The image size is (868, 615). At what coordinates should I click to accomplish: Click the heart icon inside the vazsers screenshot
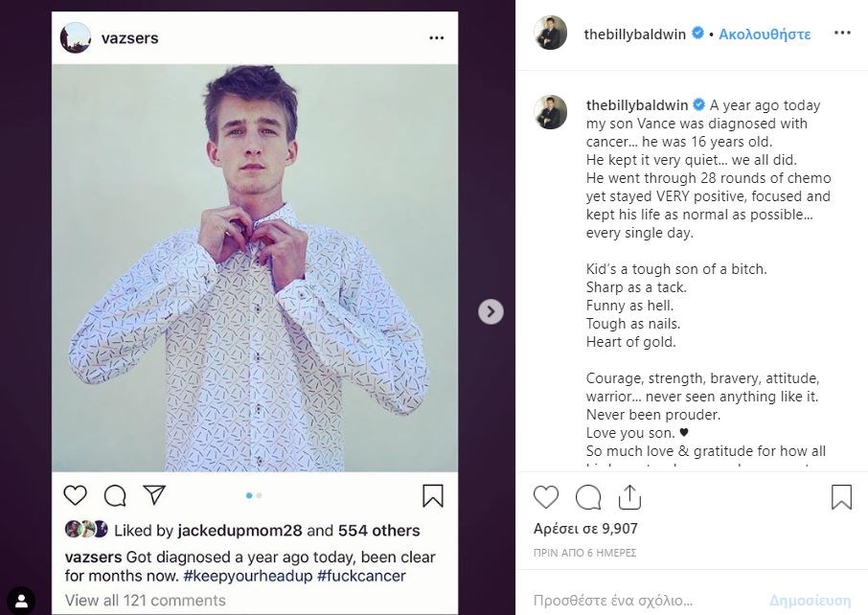click(75, 495)
